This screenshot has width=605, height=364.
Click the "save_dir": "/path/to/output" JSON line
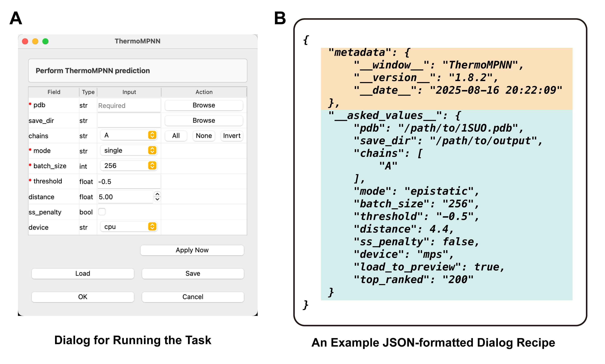(448, 141)
